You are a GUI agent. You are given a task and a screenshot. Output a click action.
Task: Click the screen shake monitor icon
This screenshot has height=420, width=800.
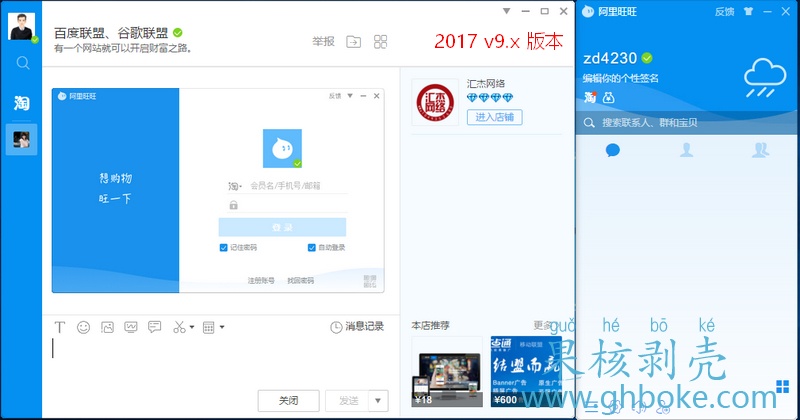(x=131, y=327)
